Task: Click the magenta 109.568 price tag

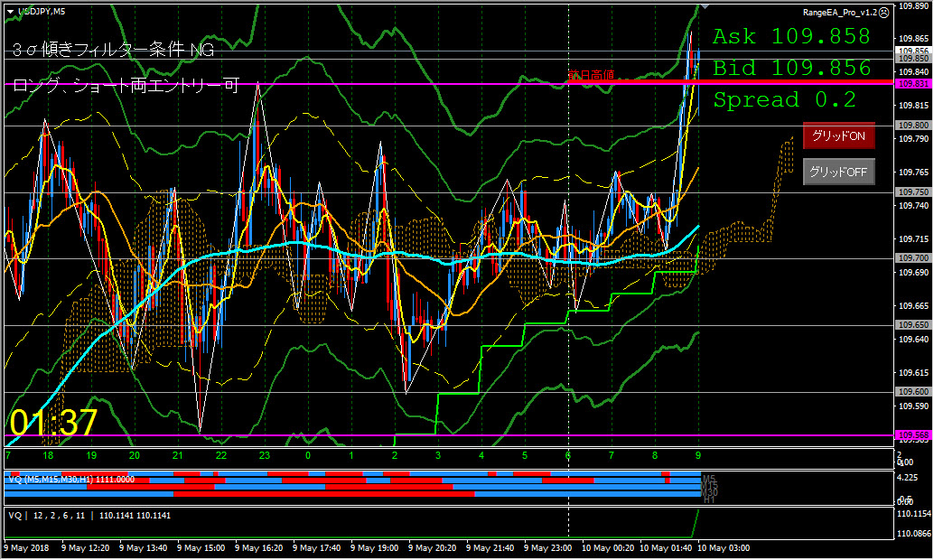Action: [x=913, y=435]
